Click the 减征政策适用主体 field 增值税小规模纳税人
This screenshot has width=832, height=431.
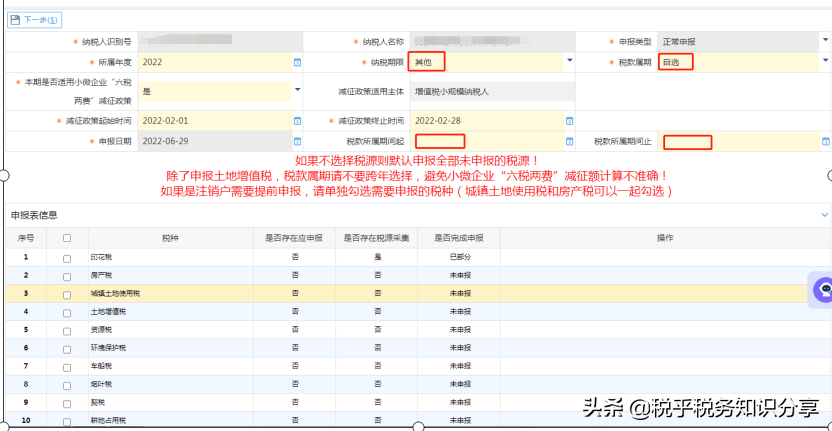click(x=492, y=91)
